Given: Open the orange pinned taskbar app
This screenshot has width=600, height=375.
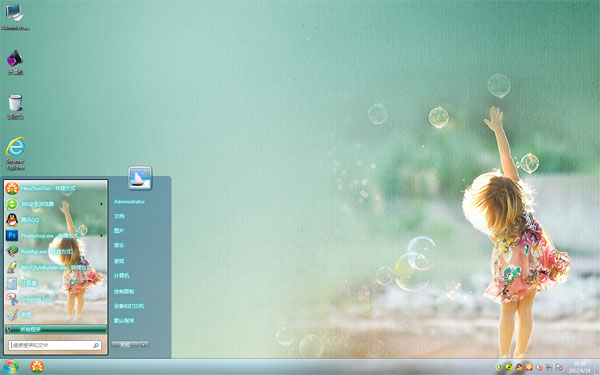Looking at the screenshot, I should (x=37, y=367).
